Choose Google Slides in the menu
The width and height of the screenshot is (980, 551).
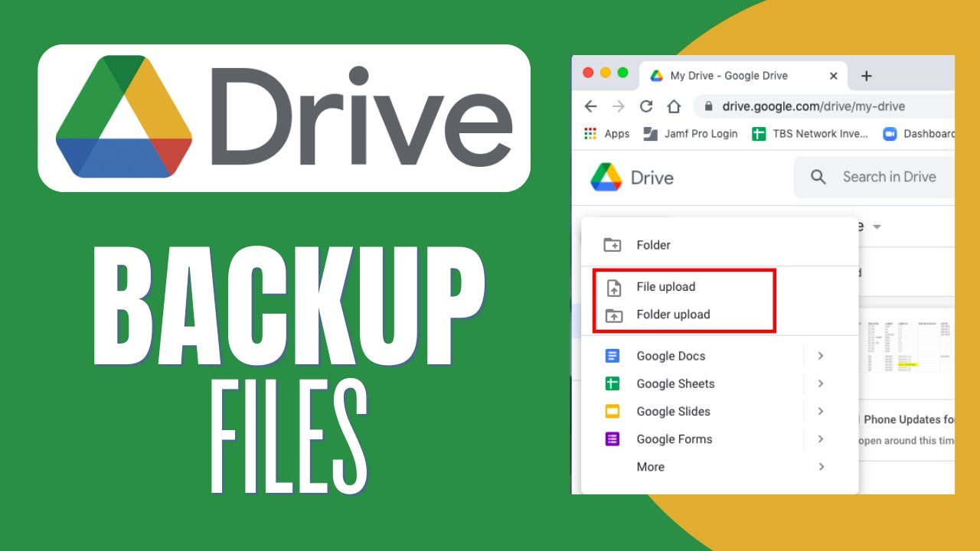click(x=720, y=411)
